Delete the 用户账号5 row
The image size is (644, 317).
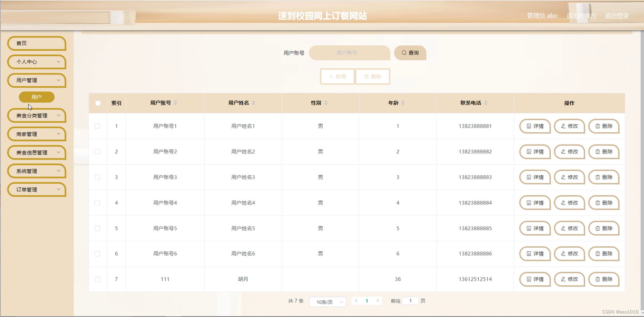point(604,228)
